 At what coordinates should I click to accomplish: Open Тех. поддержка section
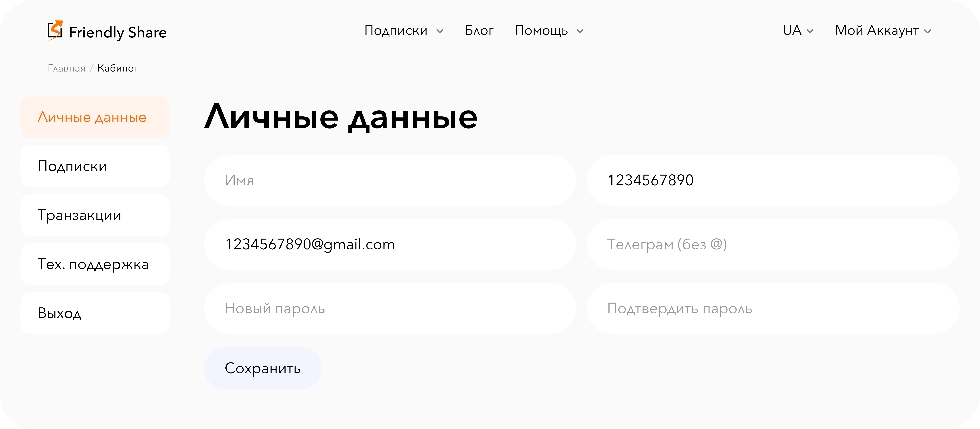95,264
